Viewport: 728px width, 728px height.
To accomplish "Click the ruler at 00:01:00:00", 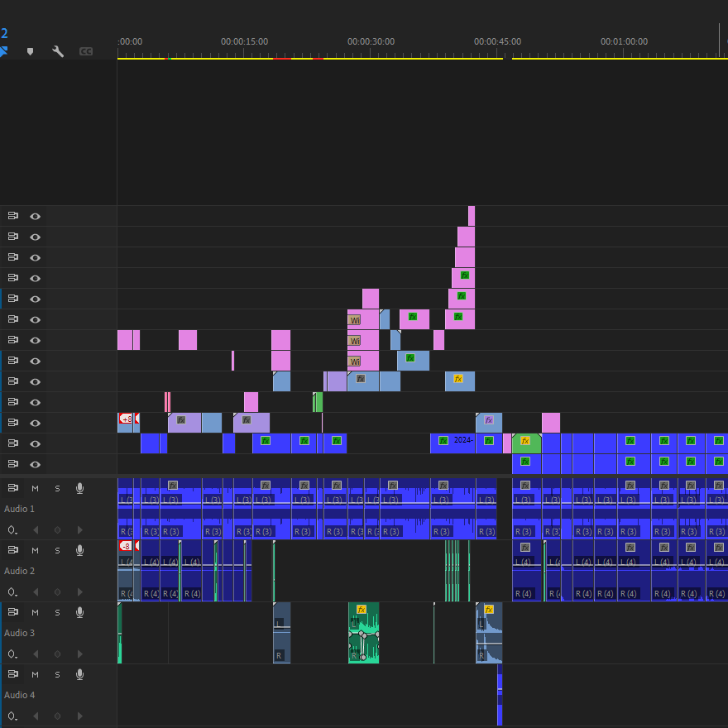I will pyautogui.click(x=624, y=41).
